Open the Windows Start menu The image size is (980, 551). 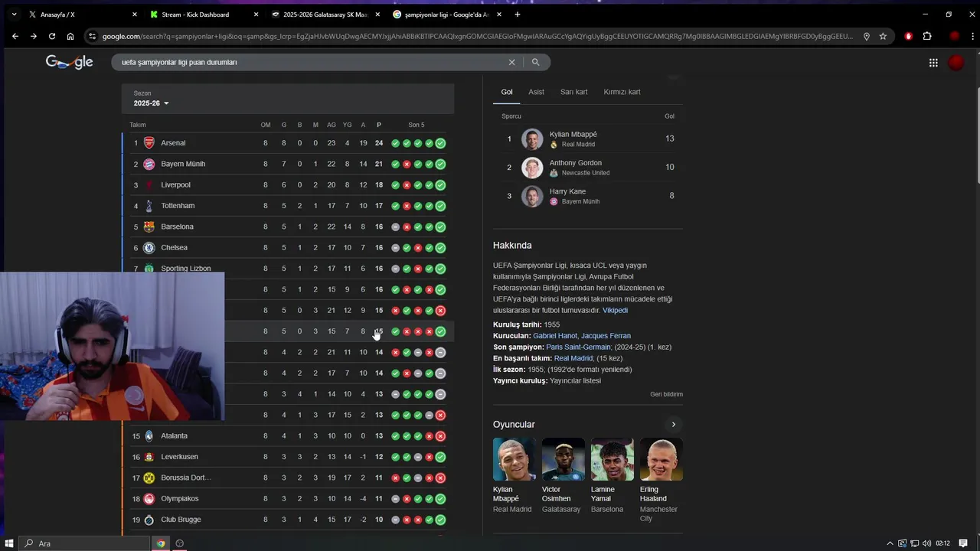point(9,543)
